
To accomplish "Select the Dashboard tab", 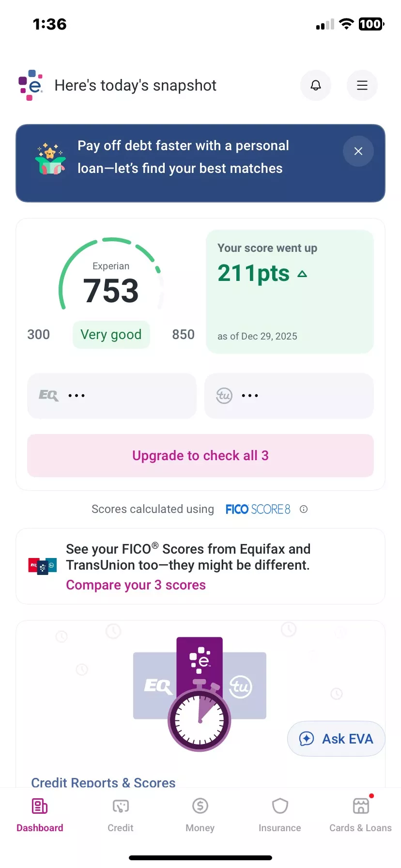I will [40, 815].
